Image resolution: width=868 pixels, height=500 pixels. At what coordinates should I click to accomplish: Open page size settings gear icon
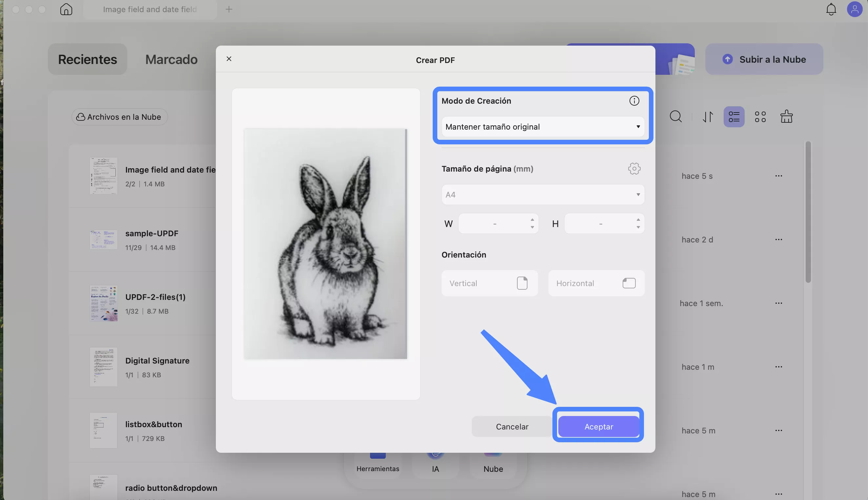click(634, 169)
